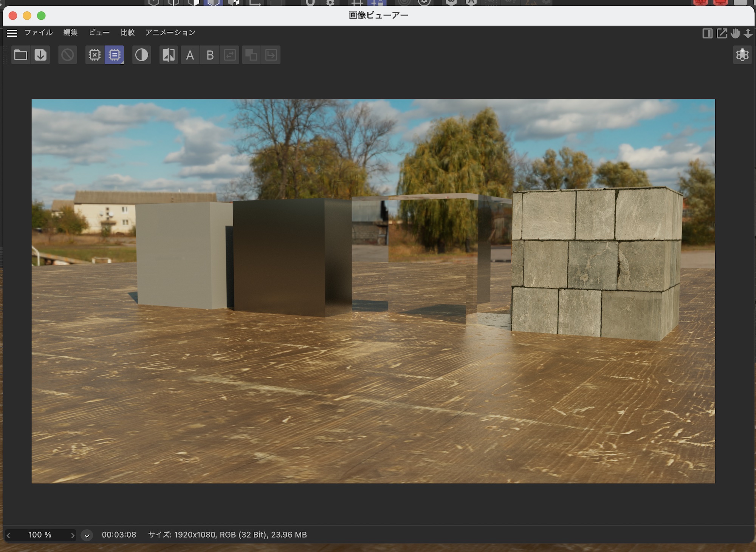Select the hand pan icon

735,33
